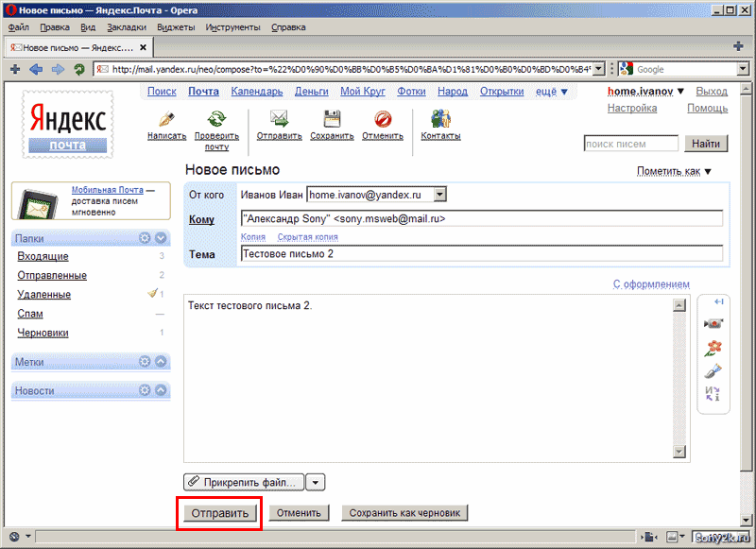Click the plus icon left of back arrow
Image resolution: width=756 pixels, height=549 pixels.
(x=15, y=69)
